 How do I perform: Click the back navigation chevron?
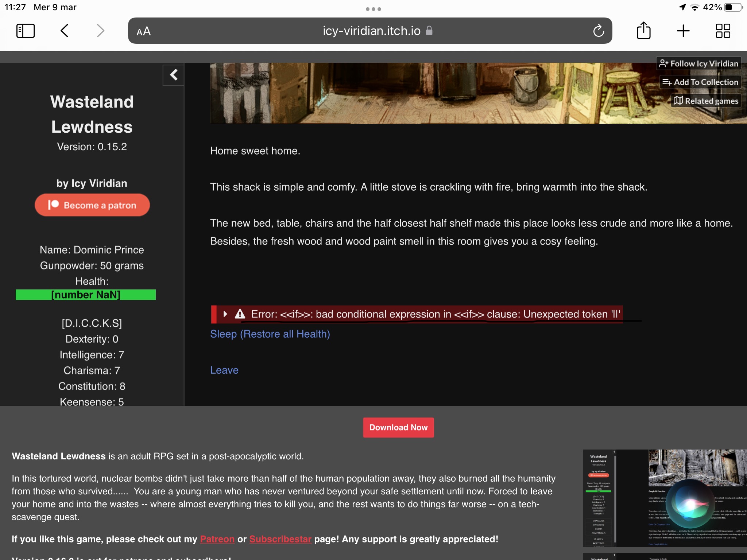[65, 31]
